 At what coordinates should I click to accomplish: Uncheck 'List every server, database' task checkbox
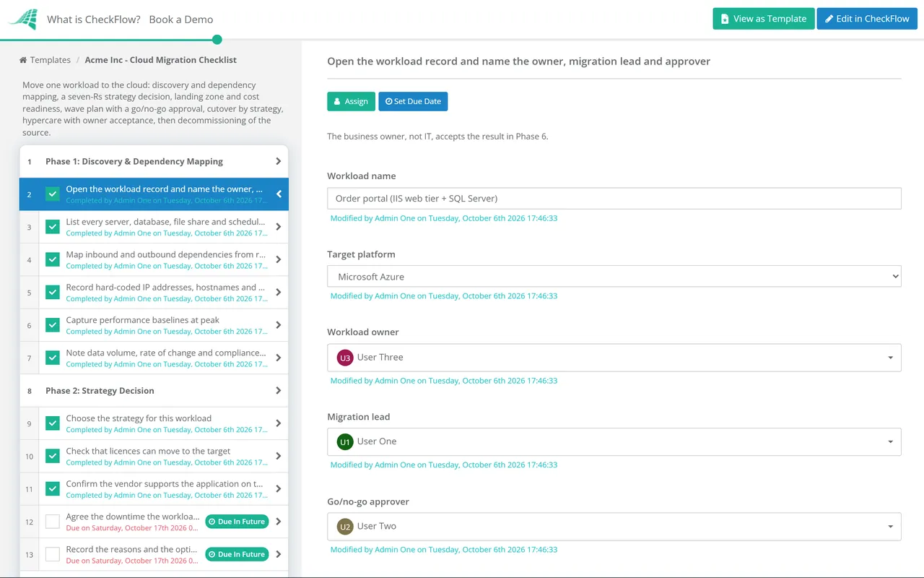pos(53,227)
